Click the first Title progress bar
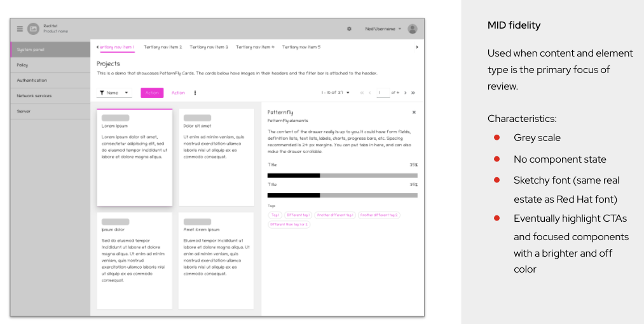 pyautogui.click(x=343, y=175)
